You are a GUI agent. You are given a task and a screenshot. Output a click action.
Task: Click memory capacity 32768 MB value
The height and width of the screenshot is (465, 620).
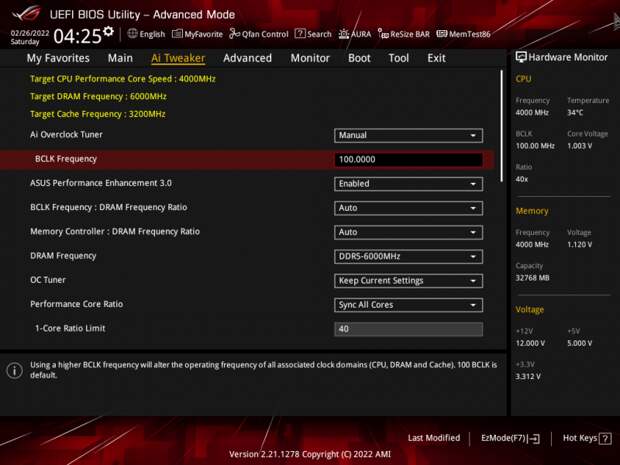click(533, 278)
